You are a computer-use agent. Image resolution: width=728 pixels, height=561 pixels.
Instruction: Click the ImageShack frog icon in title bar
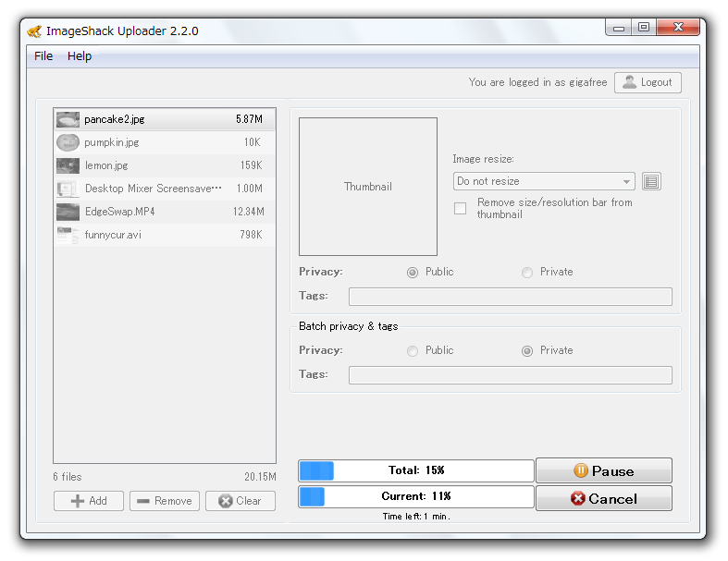(x=34, y=31)
